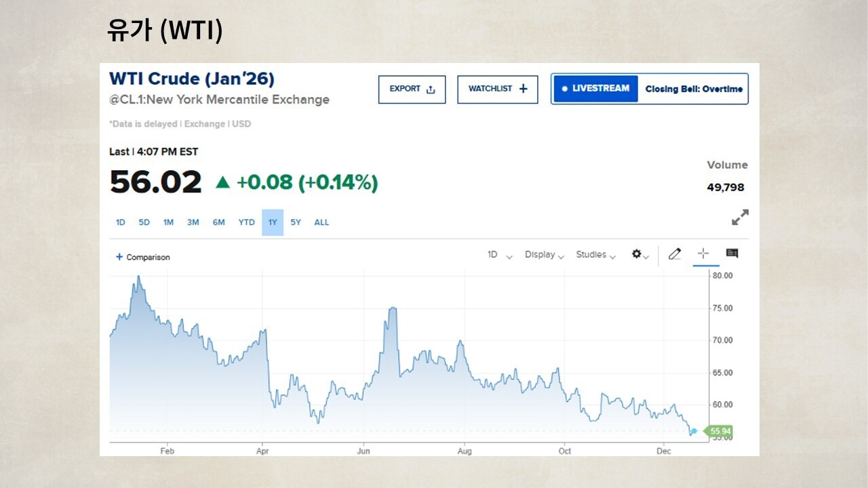Click the plus icon next to Comparison

tap(119, 257)
